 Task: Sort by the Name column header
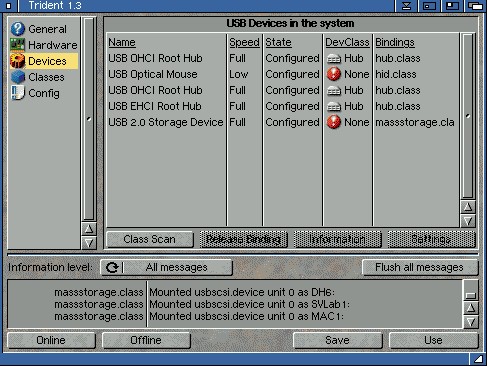coord(122,42)
